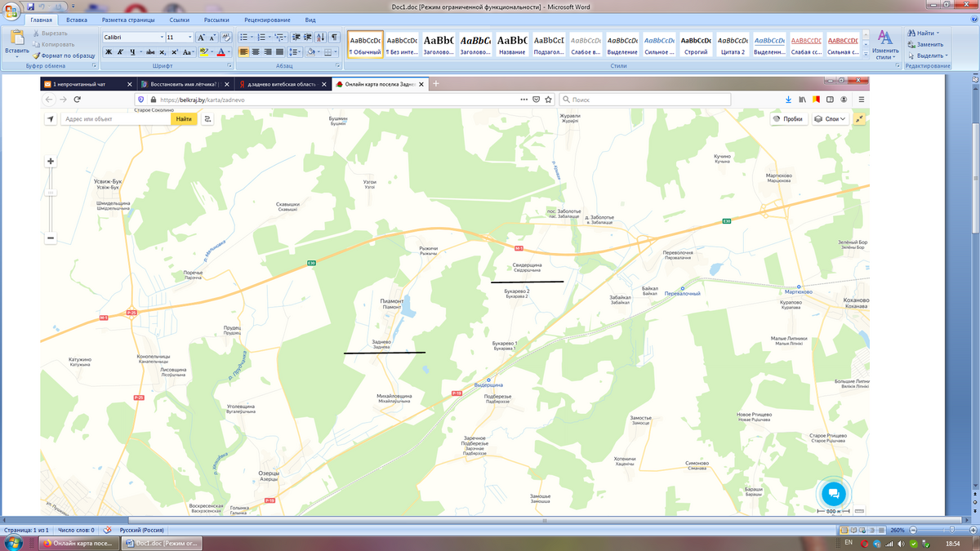Viewport: 980px width, 551px height.
Task: Increase font size with the Grow Font icon
Action: tap(201, 37)
